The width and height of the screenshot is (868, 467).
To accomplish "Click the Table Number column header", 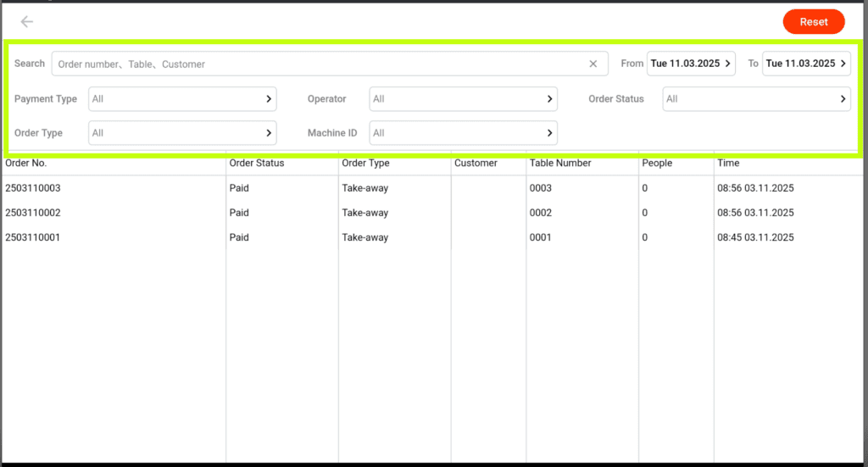I will tap(560, 163).
